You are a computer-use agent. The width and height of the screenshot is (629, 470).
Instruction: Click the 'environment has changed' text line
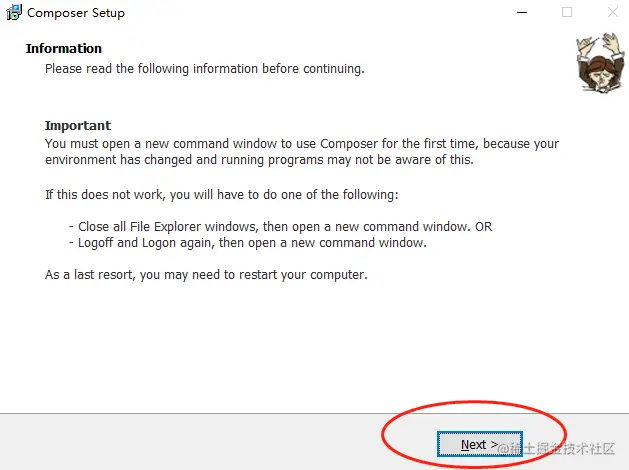coord(259,160)
